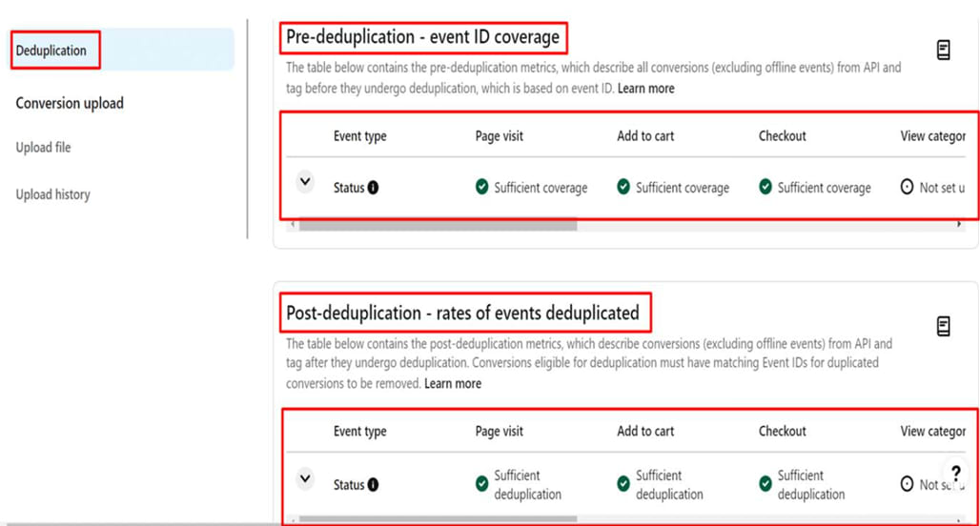Image resolution: width=980 pixels, height=526 pixels.
Task: Open documentation icon beside Pre-deduplication heading
Action: click(x=943, y=50)
